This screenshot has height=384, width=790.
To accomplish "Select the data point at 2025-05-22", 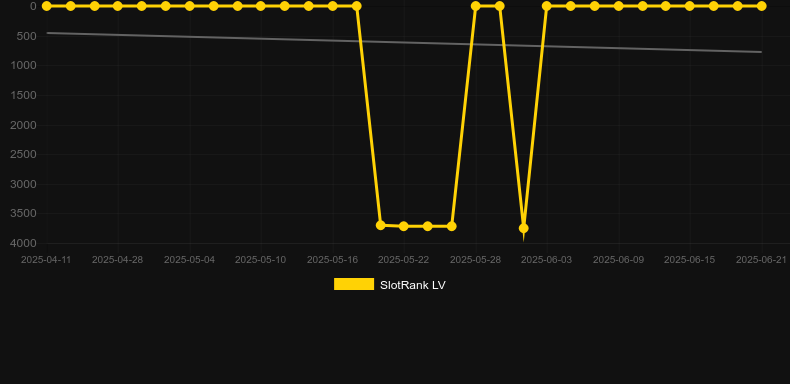I will pos(404,226).
